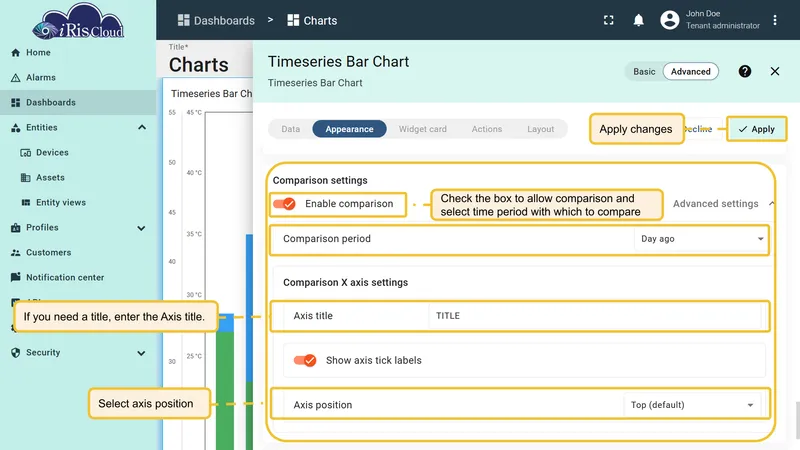Click 'Tenant administrator' text
Screen dimensions: 800x450
tap(722, 26)
